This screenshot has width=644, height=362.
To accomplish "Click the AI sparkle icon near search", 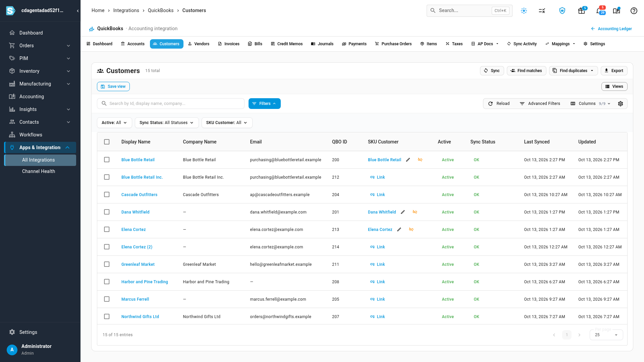I will pyautogui.click(x=524, y=11).
